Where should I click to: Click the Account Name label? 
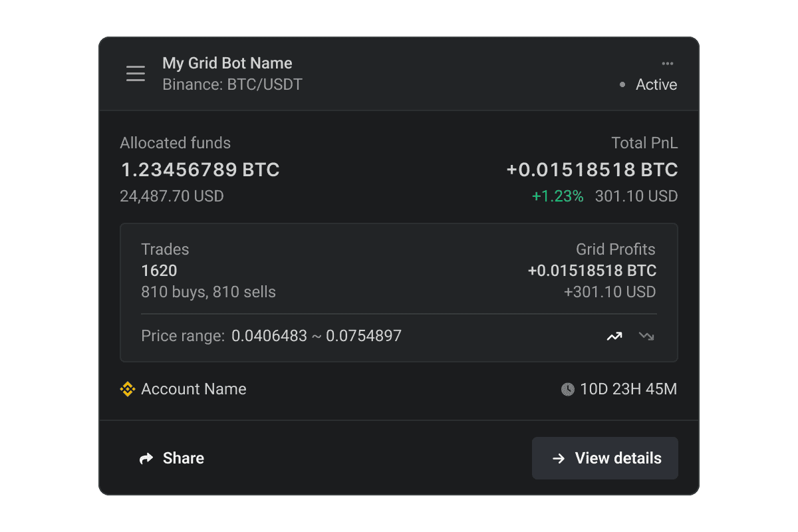(194, 390)
